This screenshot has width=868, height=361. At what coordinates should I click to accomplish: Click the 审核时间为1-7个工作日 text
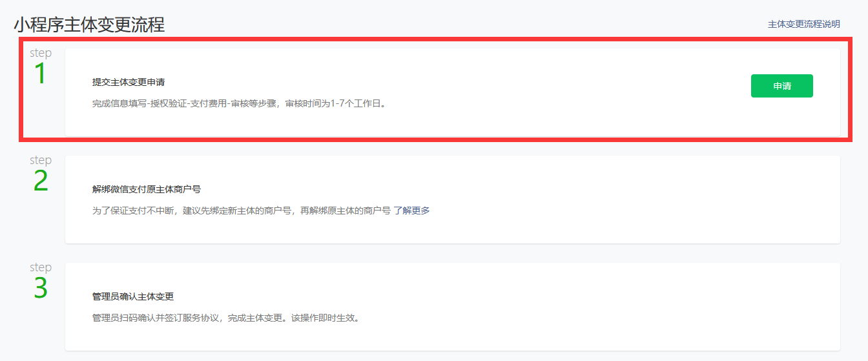click(x=333, y=103)
